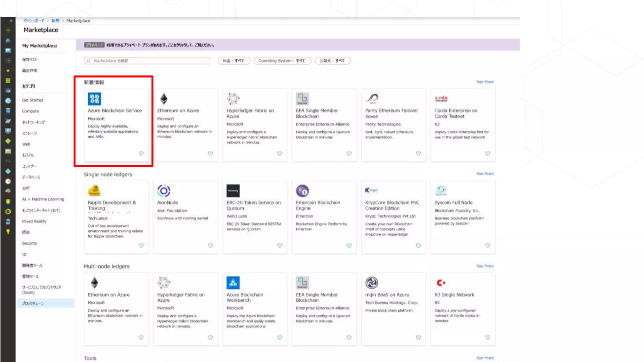Favorite Azure Blockchain Service with heart
The height and width of the screenshot is (362, 644).
click(141, 153)
